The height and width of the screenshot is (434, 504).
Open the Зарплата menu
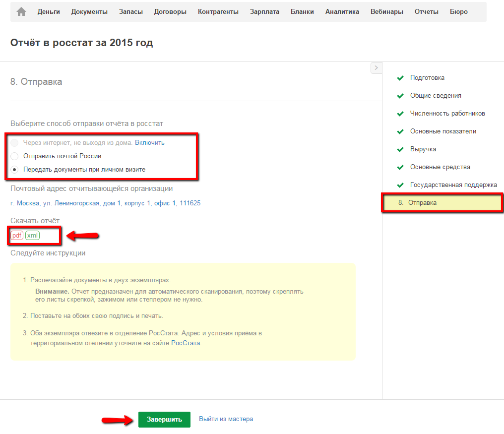point(264,12)
